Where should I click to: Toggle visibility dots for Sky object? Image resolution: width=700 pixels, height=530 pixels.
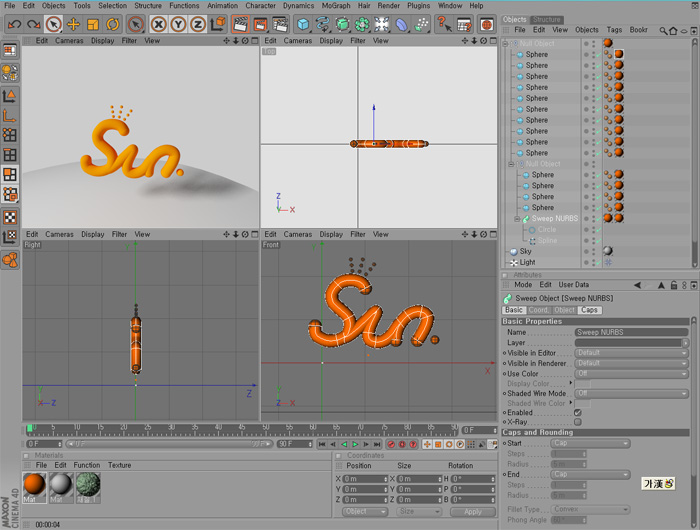pos(593,251)
